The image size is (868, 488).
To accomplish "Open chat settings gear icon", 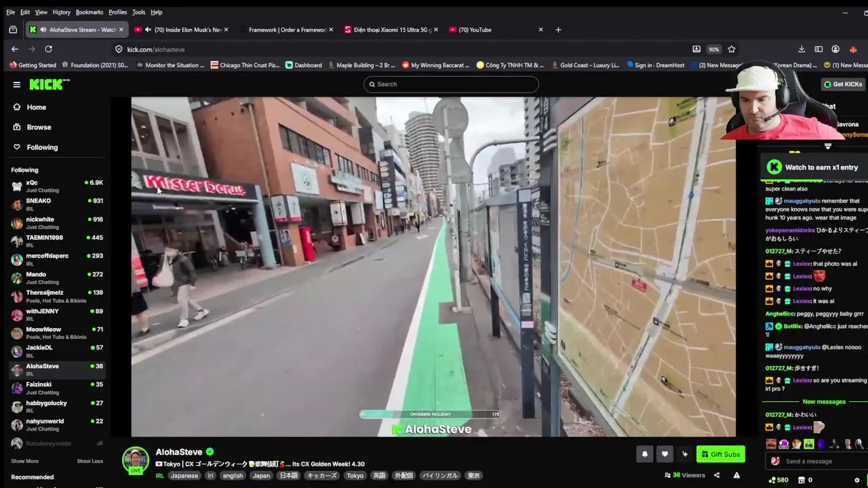I will [857, 480].
